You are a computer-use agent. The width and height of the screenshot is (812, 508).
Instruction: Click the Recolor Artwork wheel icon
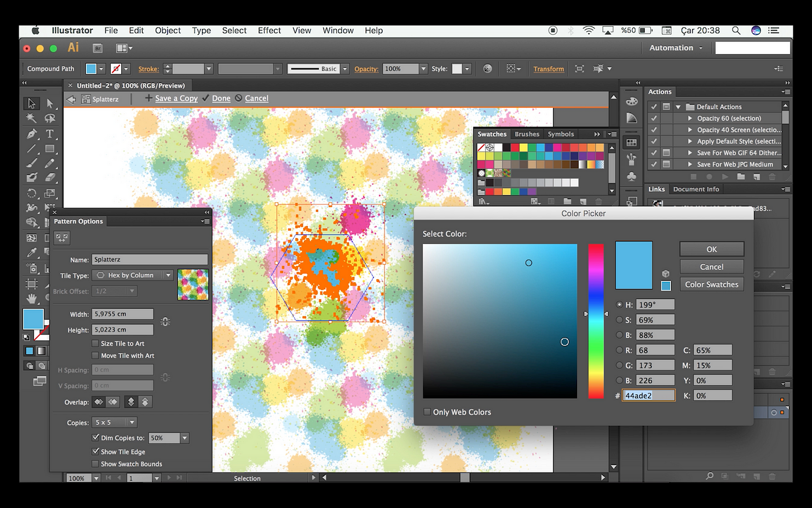[487, 69]
